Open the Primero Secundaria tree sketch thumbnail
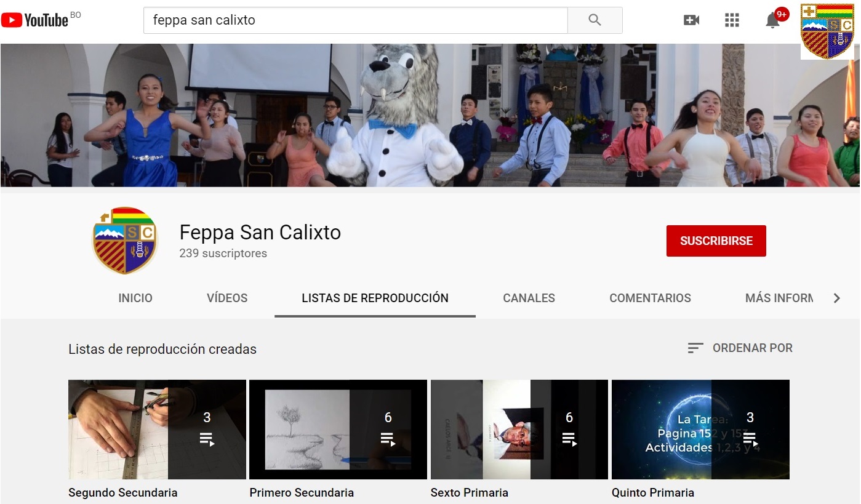 [x=338, y=430]
